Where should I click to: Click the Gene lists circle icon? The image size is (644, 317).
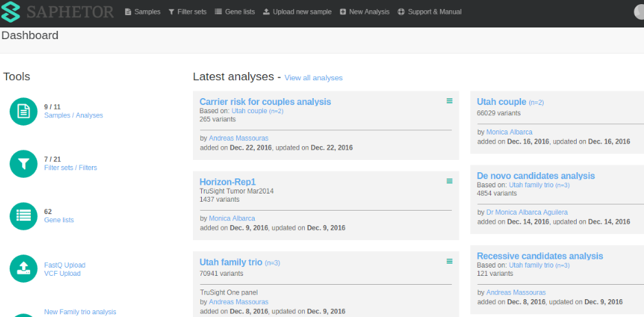[23, 216]
